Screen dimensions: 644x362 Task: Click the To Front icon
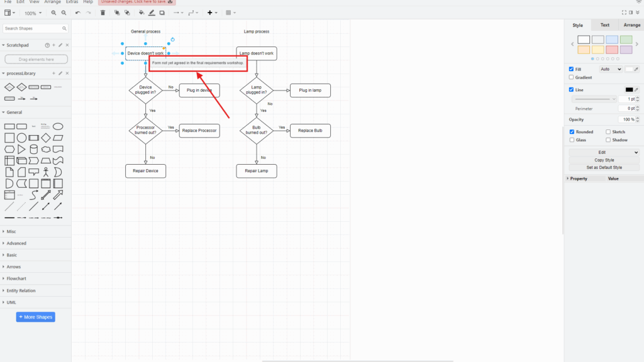(117, 12)
